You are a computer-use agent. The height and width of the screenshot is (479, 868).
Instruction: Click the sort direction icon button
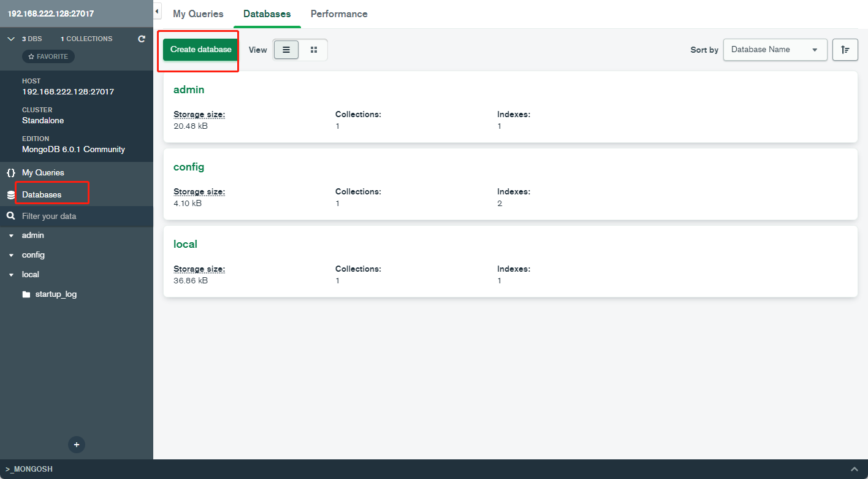click(x=845, y=50)
